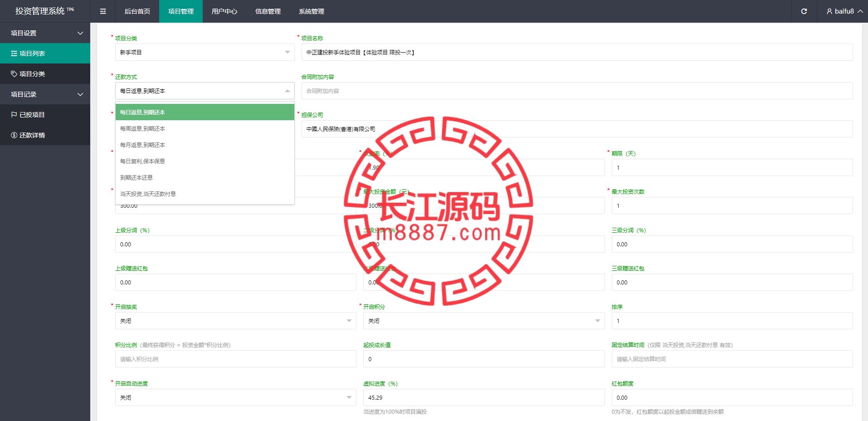Click the 上级赠送红包 input field
Viewport: 868px width, 421px height.
pyautogui.click(x=236, y=282)
